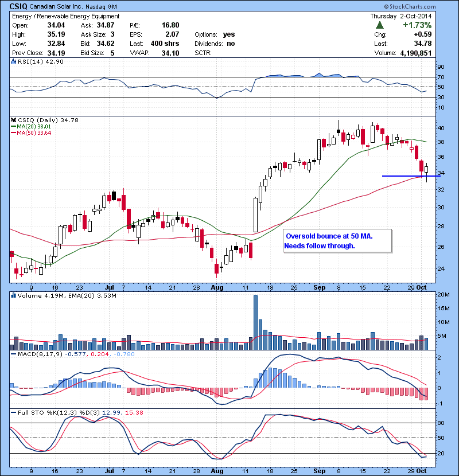Click the Canadian Solar Inc. company name
459x476 pixels.
(x=56, y=7)
